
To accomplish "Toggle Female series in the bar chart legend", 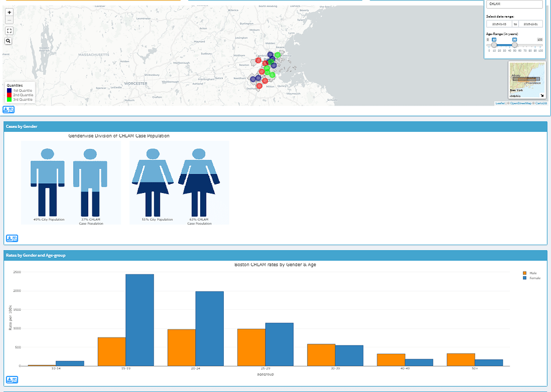I will [530, 279].
